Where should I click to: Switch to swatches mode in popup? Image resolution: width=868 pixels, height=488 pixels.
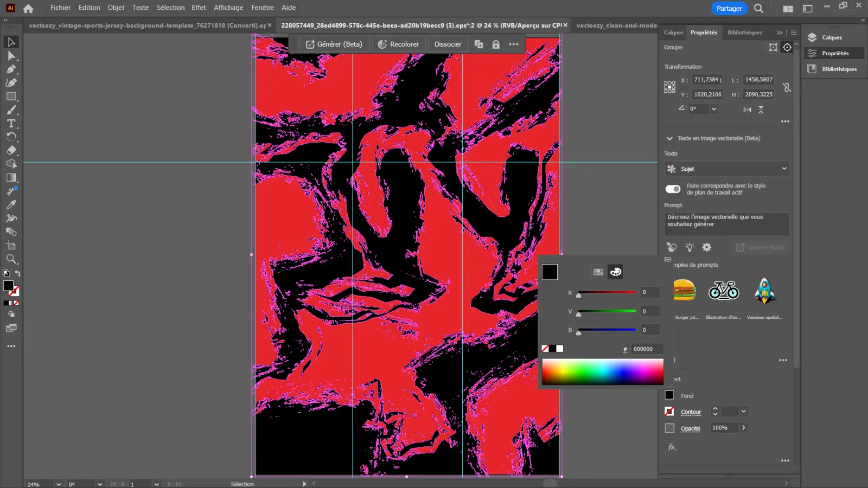click(598, 272)
